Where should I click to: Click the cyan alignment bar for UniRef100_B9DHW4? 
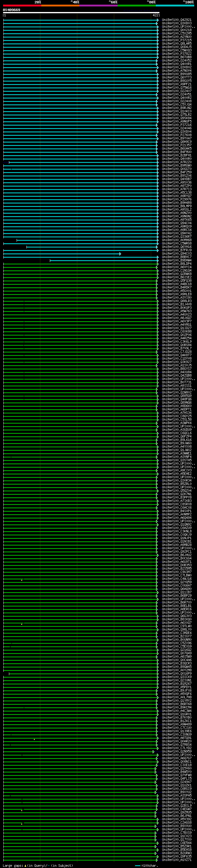click(x=104, y=260)
